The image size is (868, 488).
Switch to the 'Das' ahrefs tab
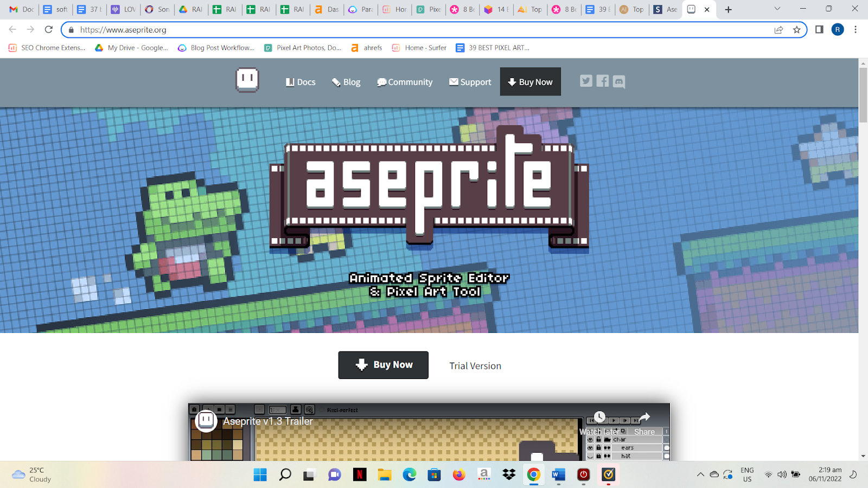326,9
